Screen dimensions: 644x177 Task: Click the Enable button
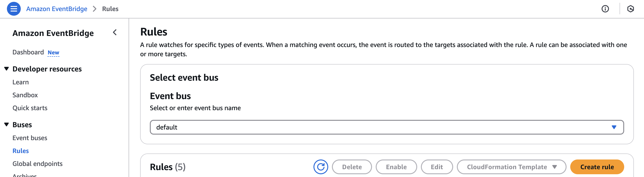pyautogui.click(x=396, y=167)
